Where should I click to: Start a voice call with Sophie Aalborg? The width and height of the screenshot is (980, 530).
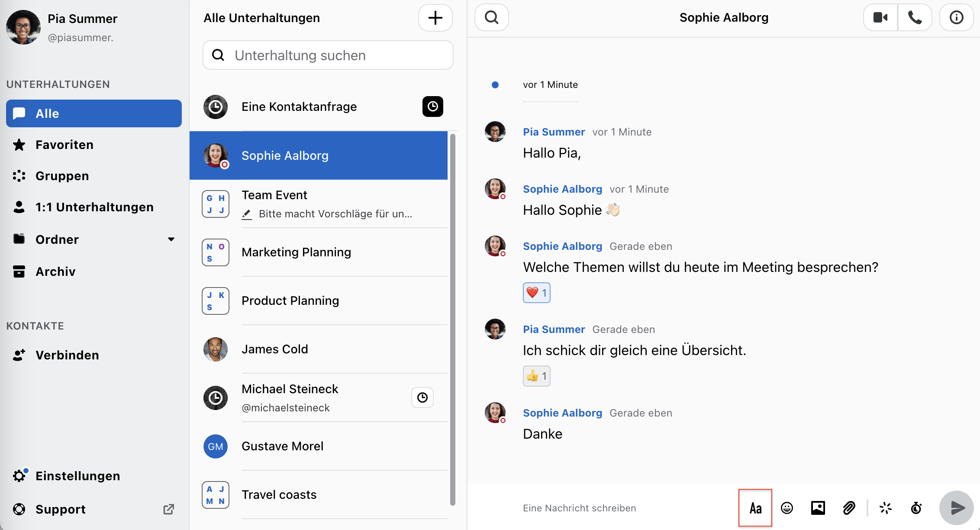coord(915,18)
